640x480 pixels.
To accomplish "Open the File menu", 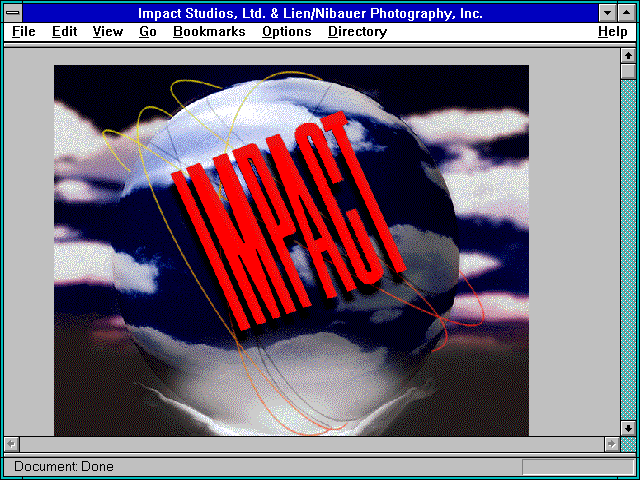I will coord(24,32).
